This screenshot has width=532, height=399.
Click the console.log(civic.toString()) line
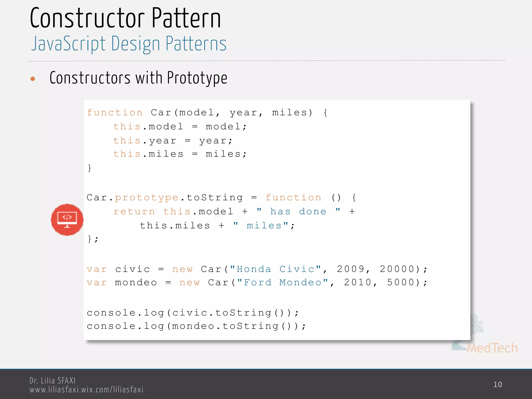(x=193, y=313)
